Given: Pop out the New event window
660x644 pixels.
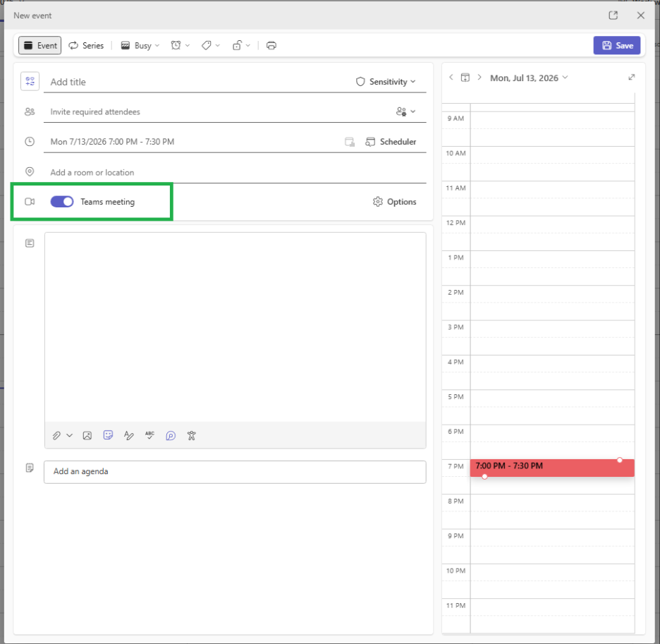Looking at the screenshot, I should pyautogui.click(x=613, y=16).
